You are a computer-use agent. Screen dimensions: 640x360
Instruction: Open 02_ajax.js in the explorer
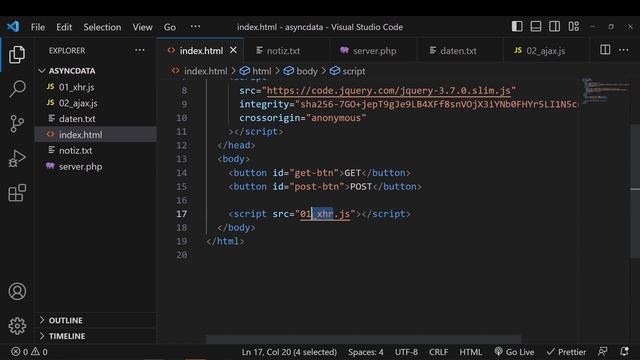click(x=96, y=103)
